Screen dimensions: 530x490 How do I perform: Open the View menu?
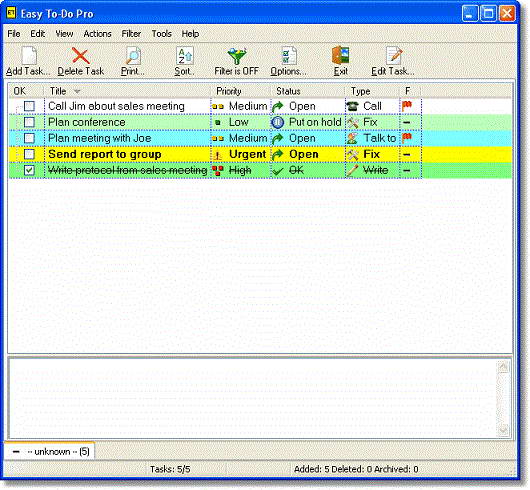click(x=64, y=34)
